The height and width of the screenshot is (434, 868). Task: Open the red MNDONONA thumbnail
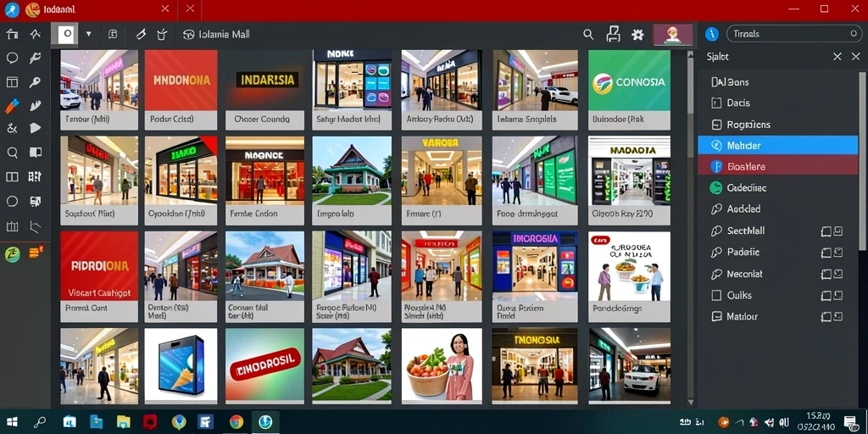point(181,81)
